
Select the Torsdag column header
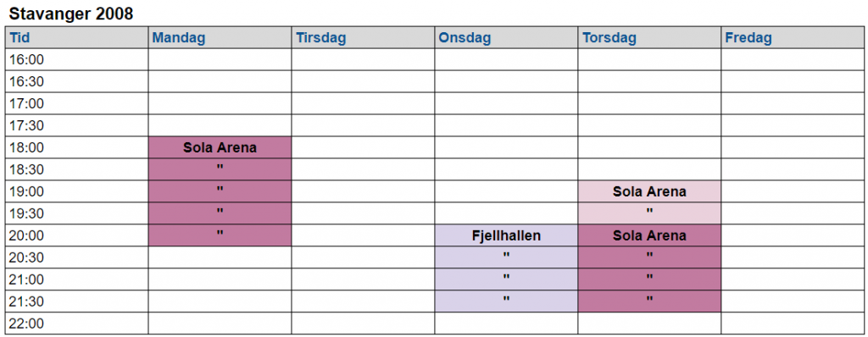(649, 37)
